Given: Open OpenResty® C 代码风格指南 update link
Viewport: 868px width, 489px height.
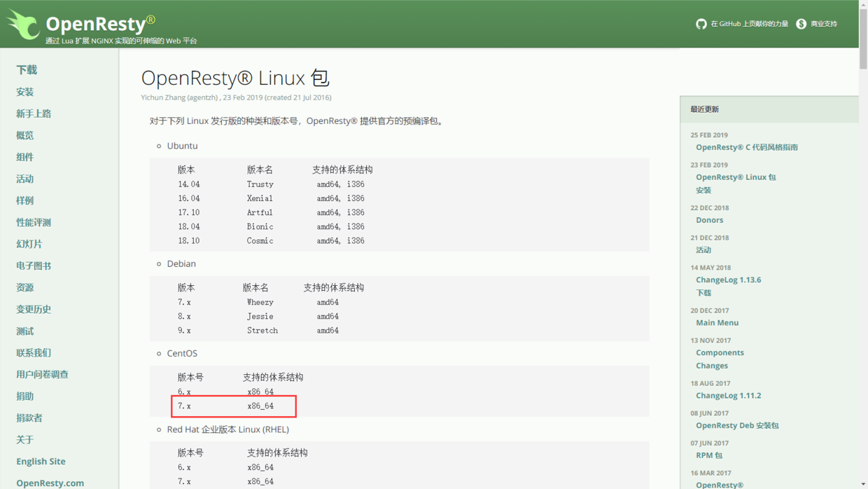Looking at the screenshot, I should coord(747,147).
